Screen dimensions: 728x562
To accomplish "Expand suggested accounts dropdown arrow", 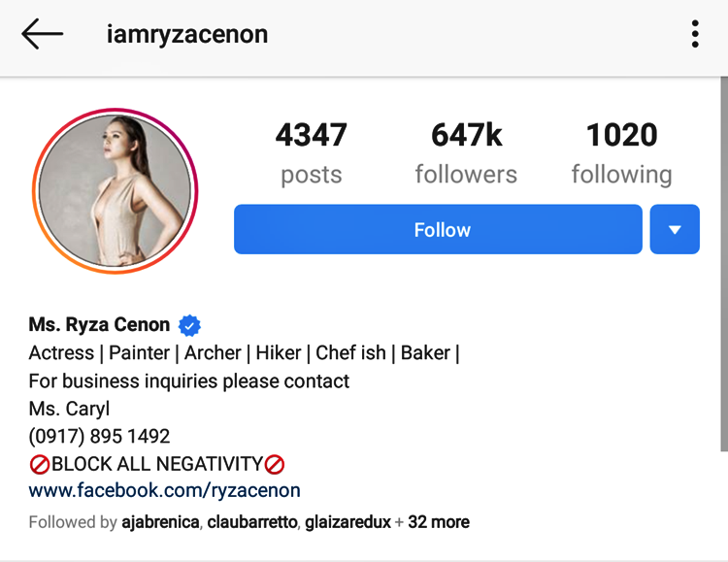I will pos(675,229).
